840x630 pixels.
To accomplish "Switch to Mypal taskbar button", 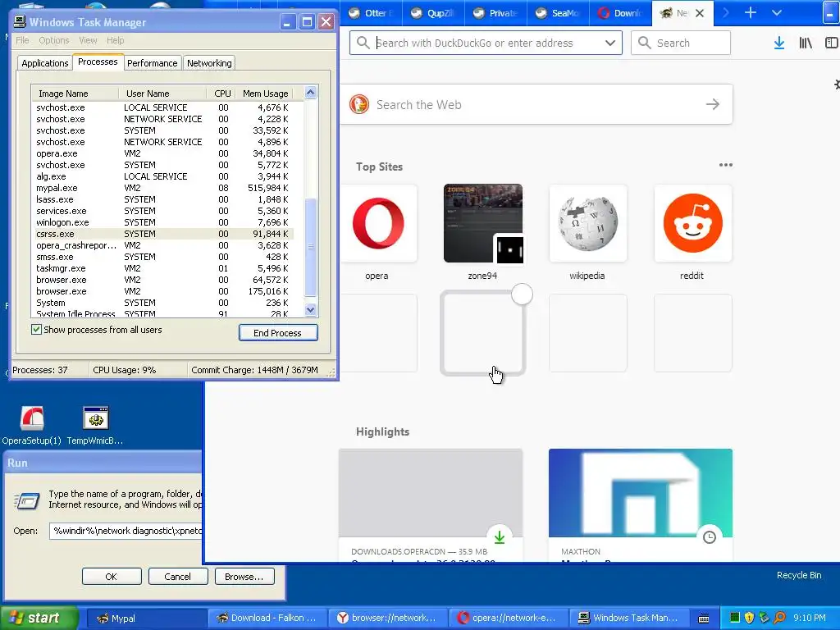I will [146, 619].
